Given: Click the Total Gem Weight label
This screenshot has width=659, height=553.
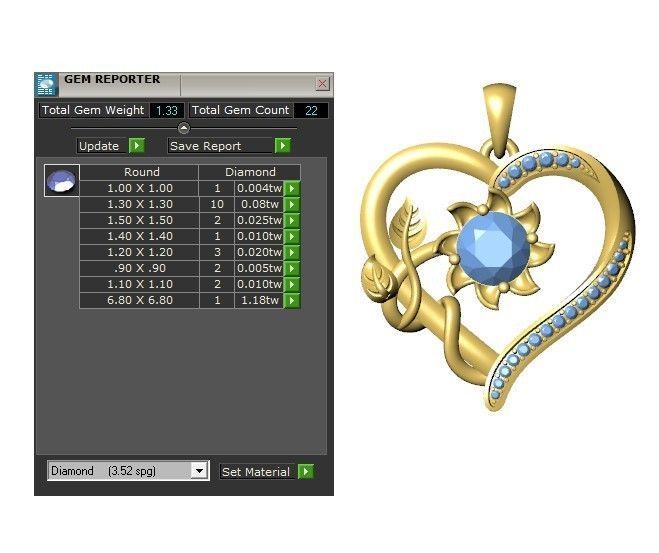Looking at the screenshot, I should pyautogui.click(x=93, y=111).
